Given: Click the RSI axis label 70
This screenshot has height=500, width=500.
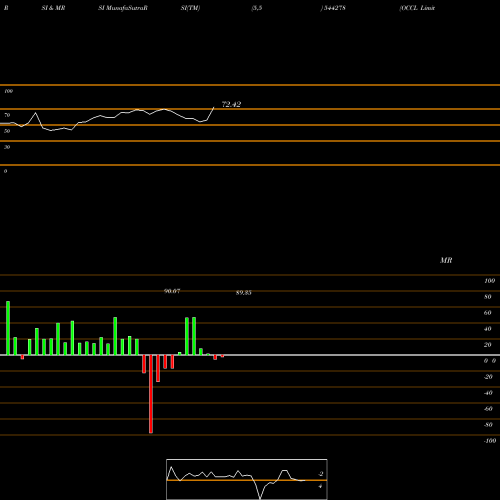Looking at the screenshot, I should pos(7,115).
